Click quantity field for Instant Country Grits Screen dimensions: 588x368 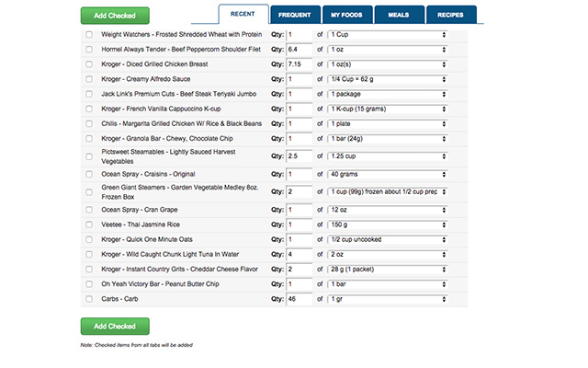[x=300, y=270]
